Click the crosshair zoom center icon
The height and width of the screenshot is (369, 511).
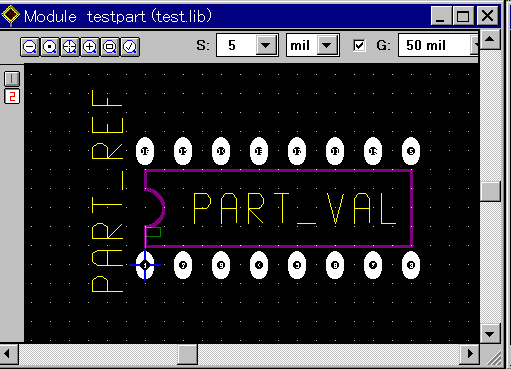70,47
